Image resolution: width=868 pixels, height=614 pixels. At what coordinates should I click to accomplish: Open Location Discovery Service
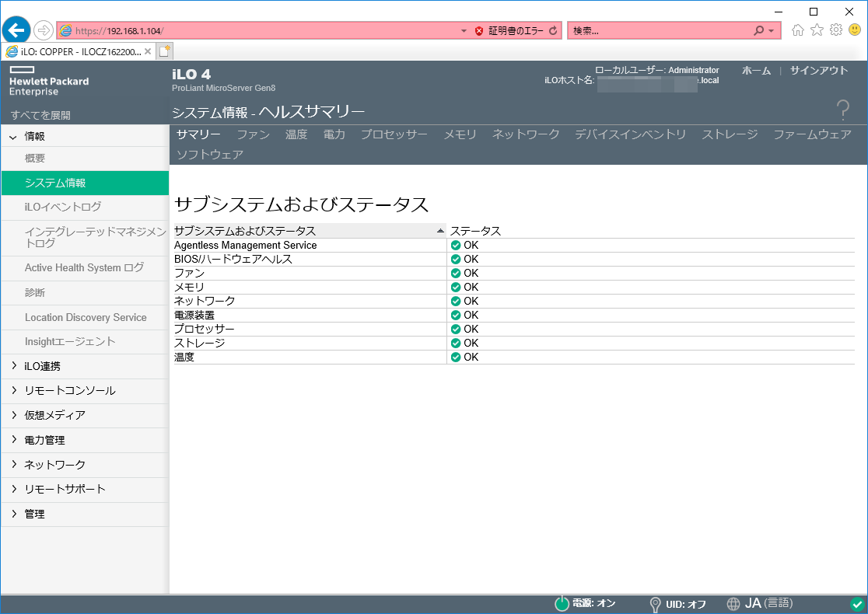(86, 318)
